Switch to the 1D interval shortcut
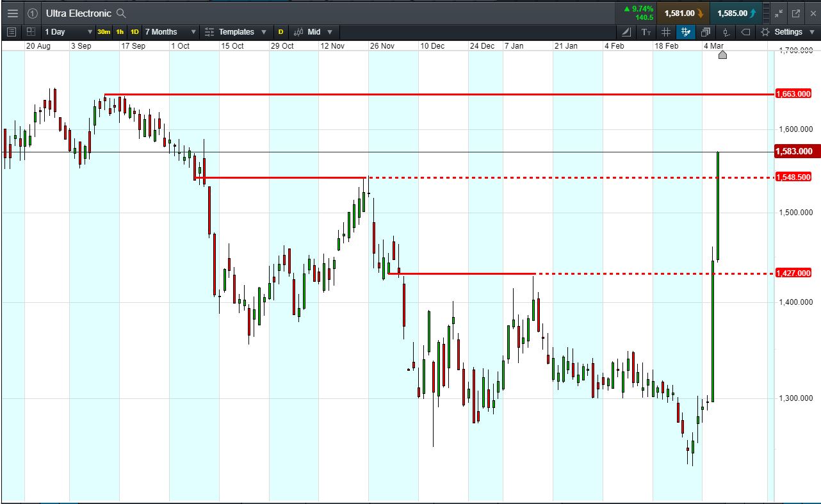This screenshot has width=821, height=504. pos(134,31)
